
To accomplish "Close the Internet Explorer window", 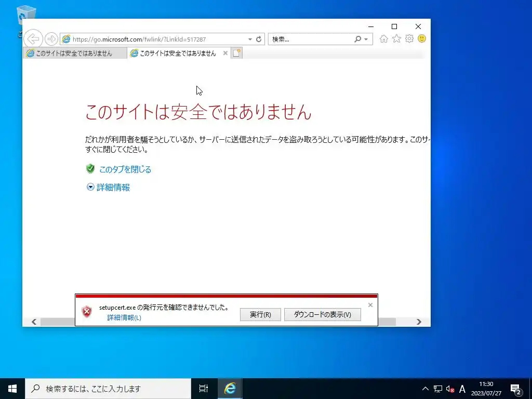I will point(418,26).
